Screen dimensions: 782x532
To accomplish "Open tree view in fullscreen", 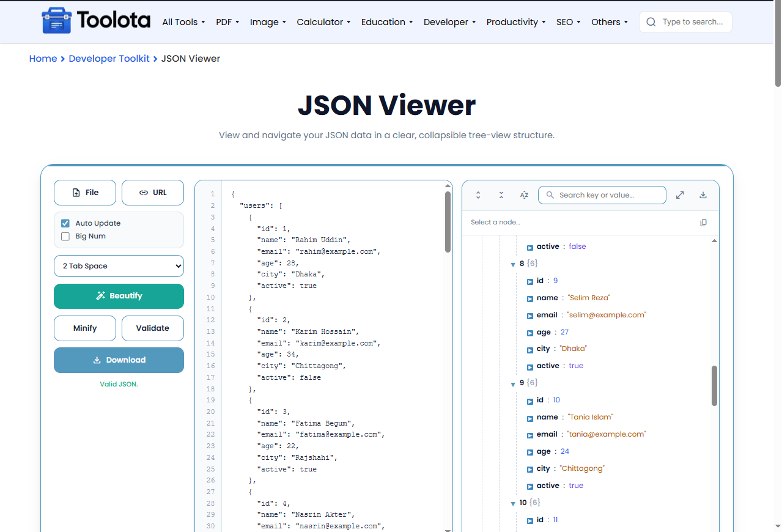I will 680,195.
